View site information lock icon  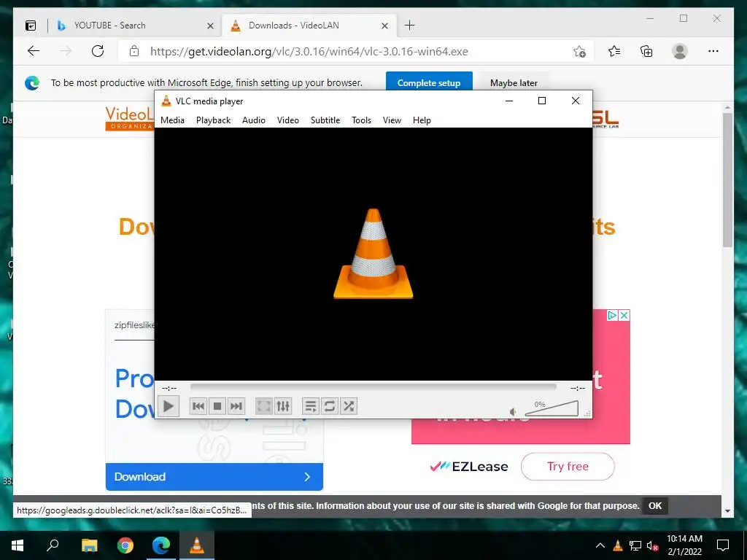(x=134, y=51)
